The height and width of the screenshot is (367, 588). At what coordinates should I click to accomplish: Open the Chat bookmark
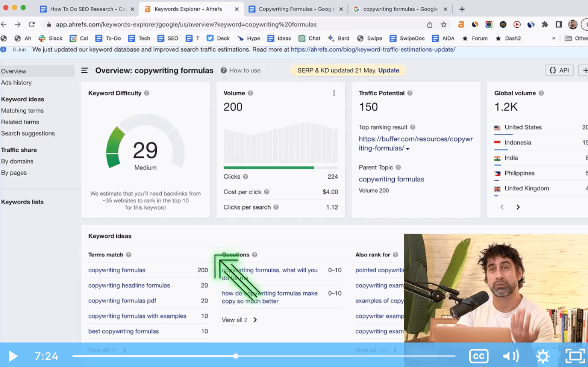[309, 39]
